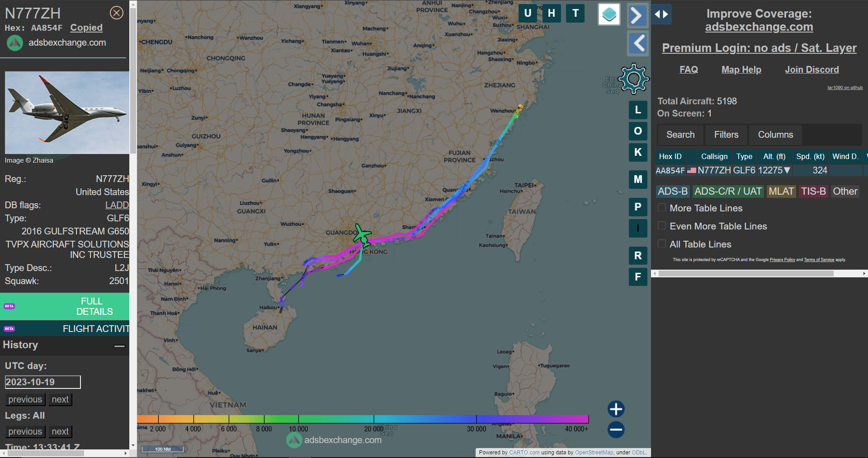Image resolution: width=868 pixels, height=458 pixels.
Task: Open adsbexchange.com Improve Coverage link
Action: pos(759,27)
